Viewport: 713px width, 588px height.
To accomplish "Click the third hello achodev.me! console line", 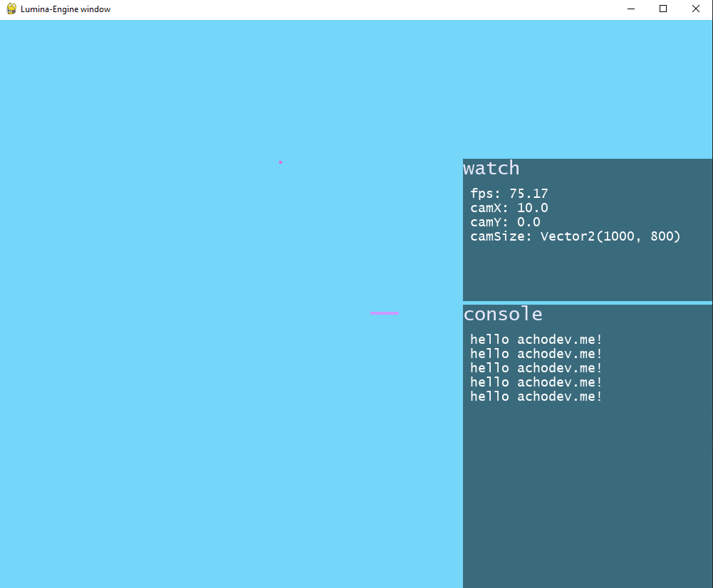I will [x=536, y=368].
